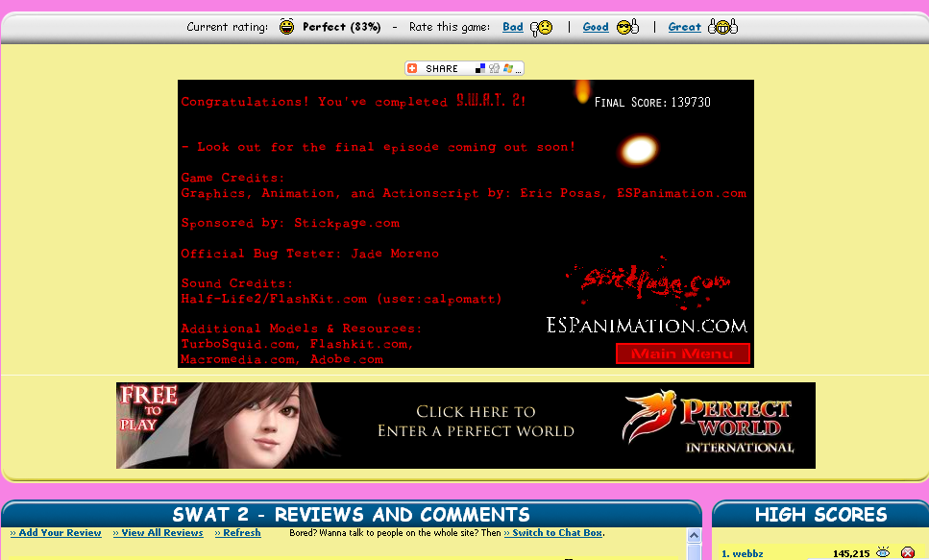Click the Delicious bookmark icon in the share bar
The image size is (929, 560).
point(481,68)
